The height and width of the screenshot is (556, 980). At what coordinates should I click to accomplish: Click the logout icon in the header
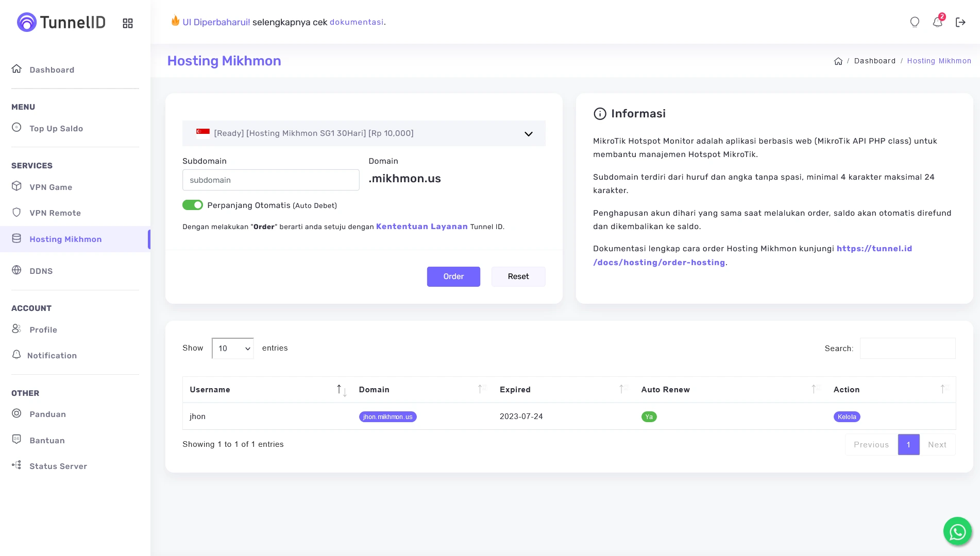coord(960,22)
